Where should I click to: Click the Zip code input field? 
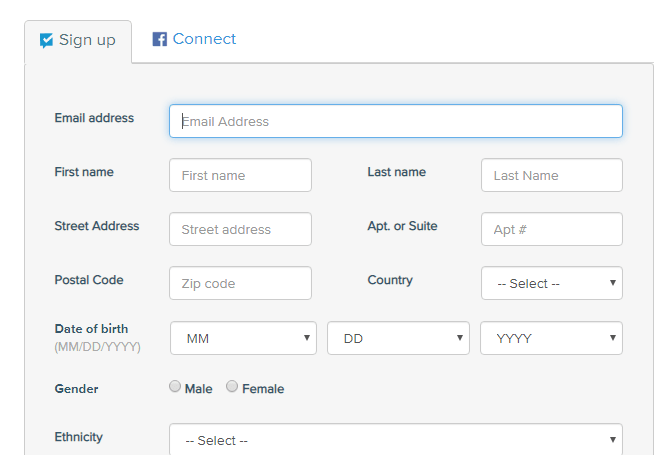click(240, 283)
